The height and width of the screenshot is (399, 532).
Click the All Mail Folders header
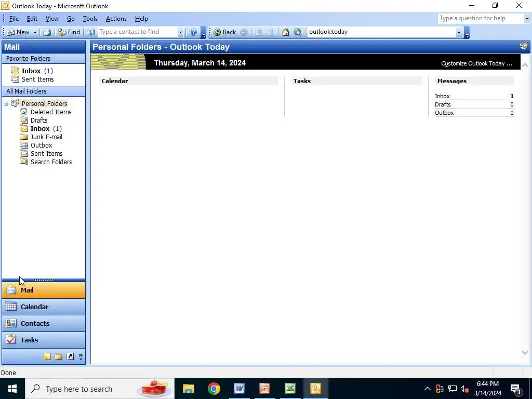pyautogui.click(x=44, y=91)
